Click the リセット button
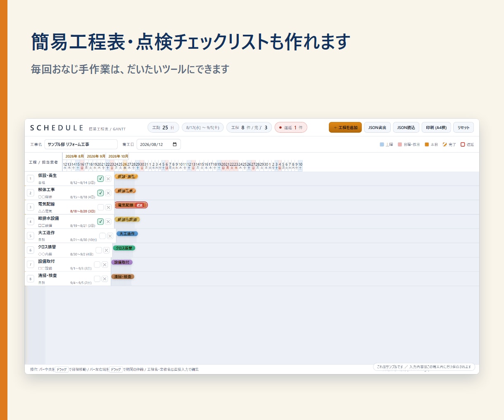504x420 pixels. click(464, 127)
